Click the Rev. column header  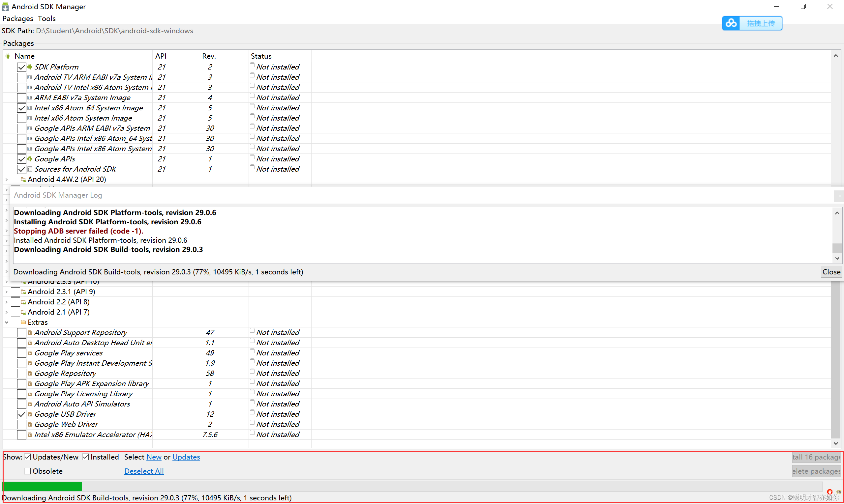(209, 56)
